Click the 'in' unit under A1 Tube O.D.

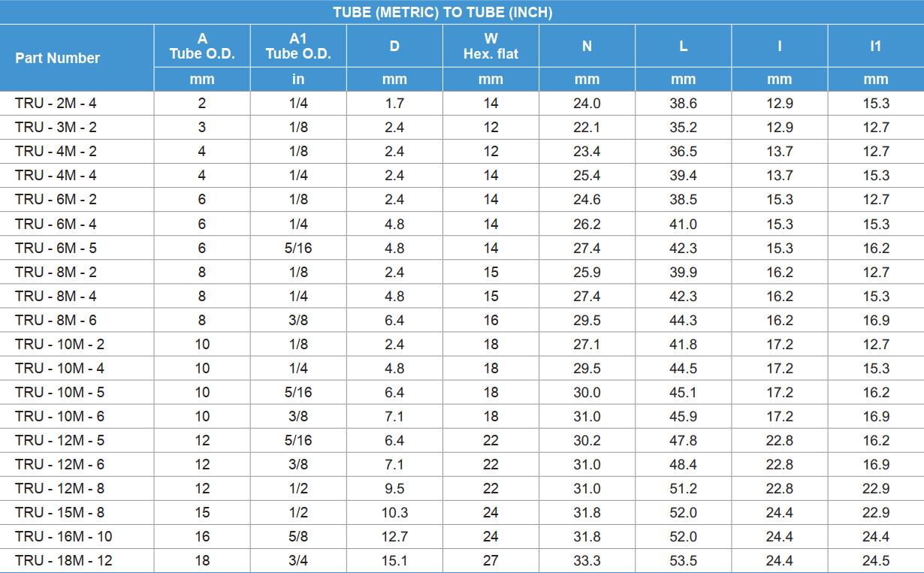298,80
